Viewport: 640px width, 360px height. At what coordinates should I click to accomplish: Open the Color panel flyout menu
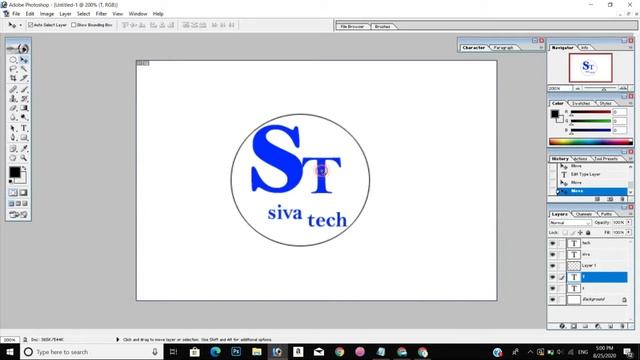click(630, 103)
